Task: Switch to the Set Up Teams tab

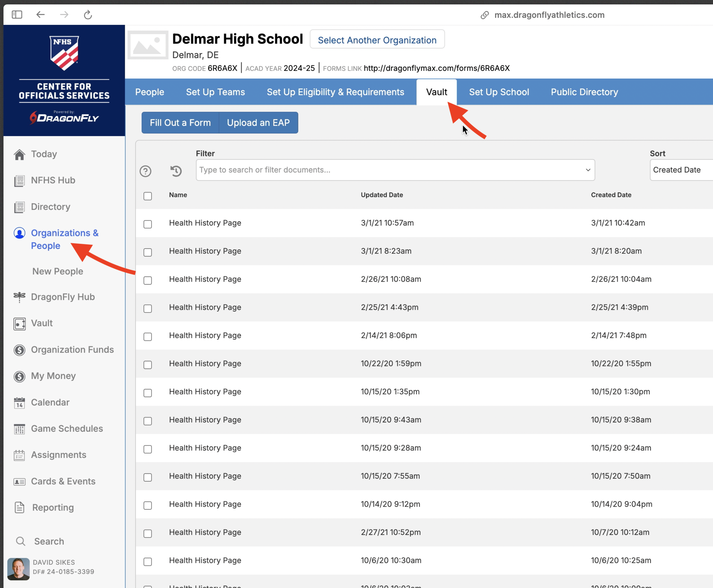Action: pyautogui.click(x=215, y=92)
